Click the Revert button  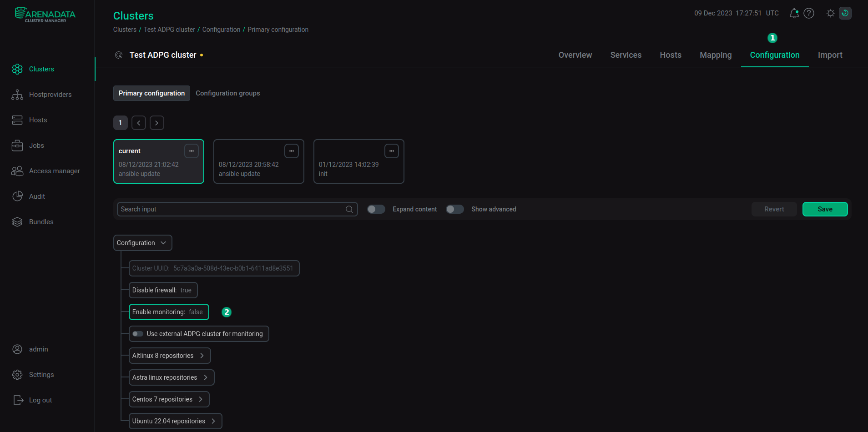774,209
